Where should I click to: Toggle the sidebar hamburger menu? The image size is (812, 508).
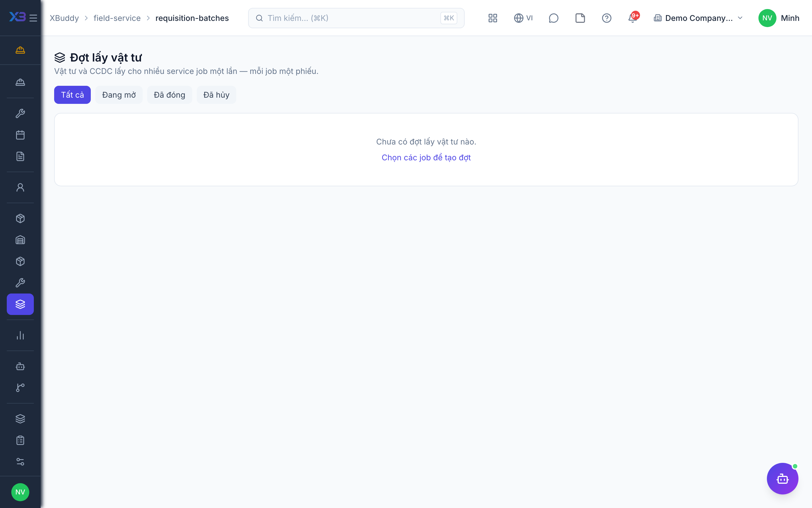tap(33, 18)
